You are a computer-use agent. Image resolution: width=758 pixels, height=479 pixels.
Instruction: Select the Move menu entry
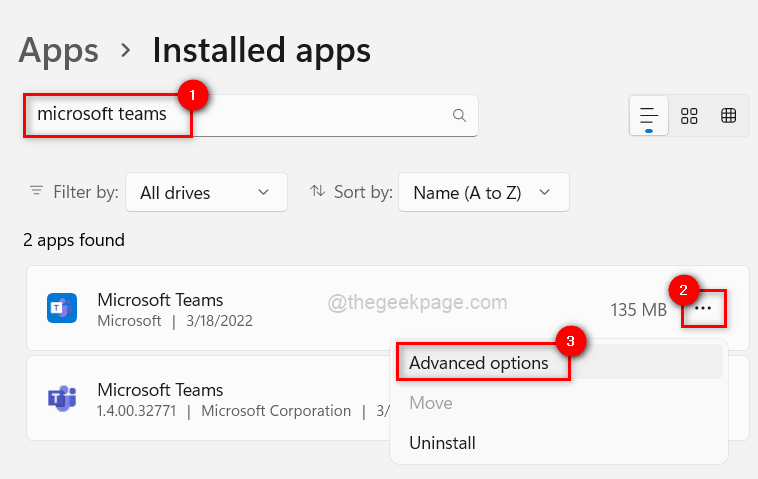click(558, 403)
